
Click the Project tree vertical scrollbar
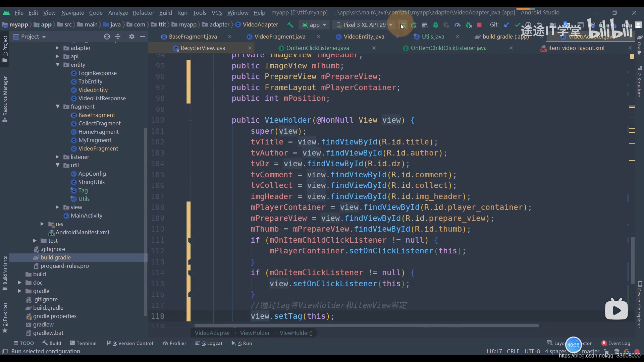tap(145, 221)
